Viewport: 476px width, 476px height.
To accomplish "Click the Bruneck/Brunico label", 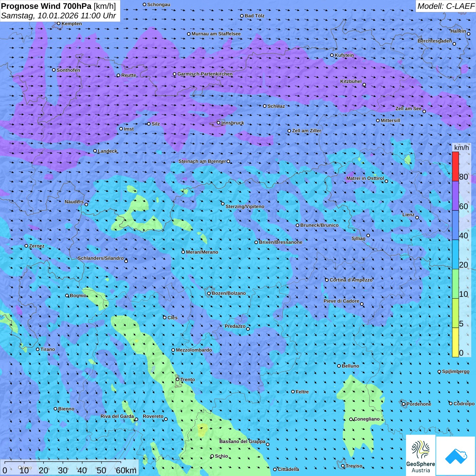I will pos(319,225).
